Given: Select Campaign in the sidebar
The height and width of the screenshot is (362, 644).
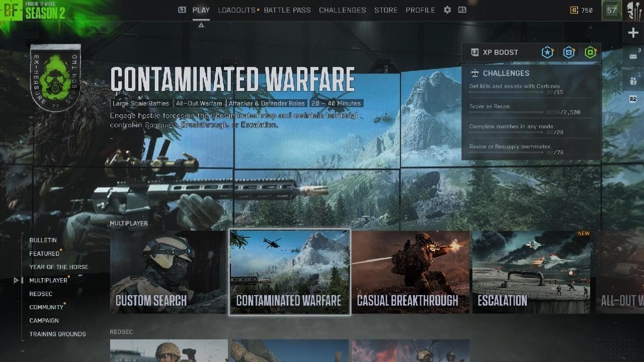Looking at the screenshot, I should pyautogui.click(x=44, y=321).
